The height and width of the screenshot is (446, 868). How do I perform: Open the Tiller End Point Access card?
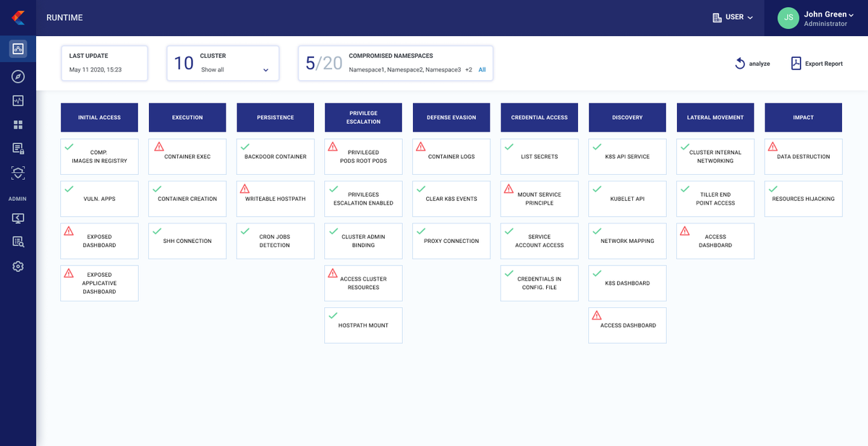tap(715, 199)
